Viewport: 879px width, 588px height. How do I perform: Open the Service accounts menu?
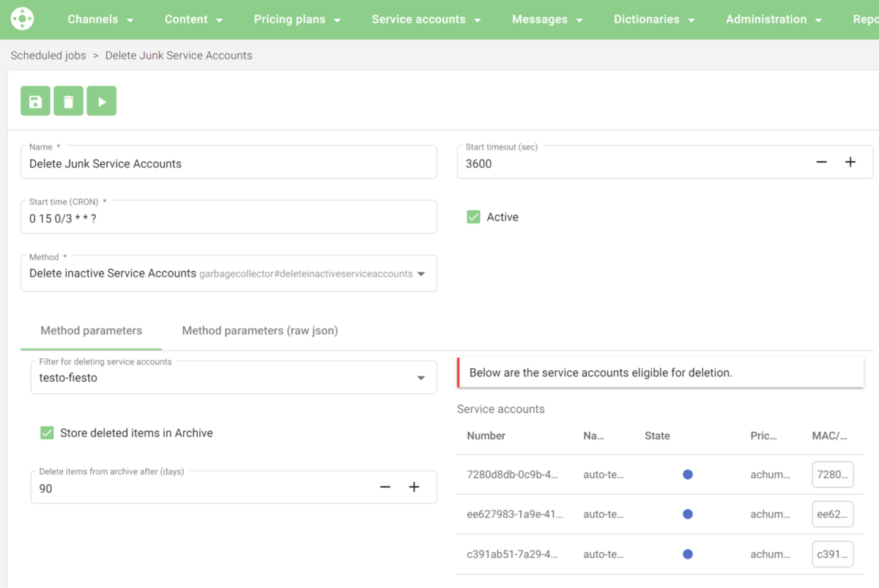point(426,20)
